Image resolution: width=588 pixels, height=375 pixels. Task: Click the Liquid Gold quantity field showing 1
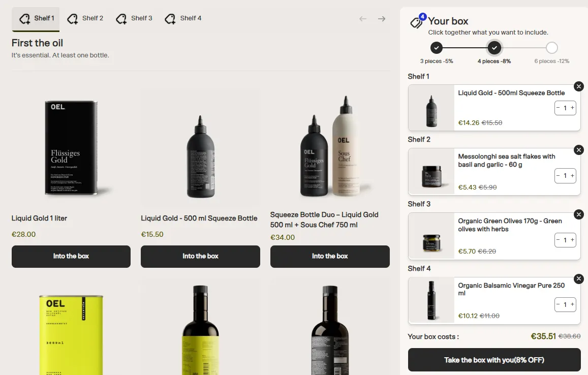point(565,108)
